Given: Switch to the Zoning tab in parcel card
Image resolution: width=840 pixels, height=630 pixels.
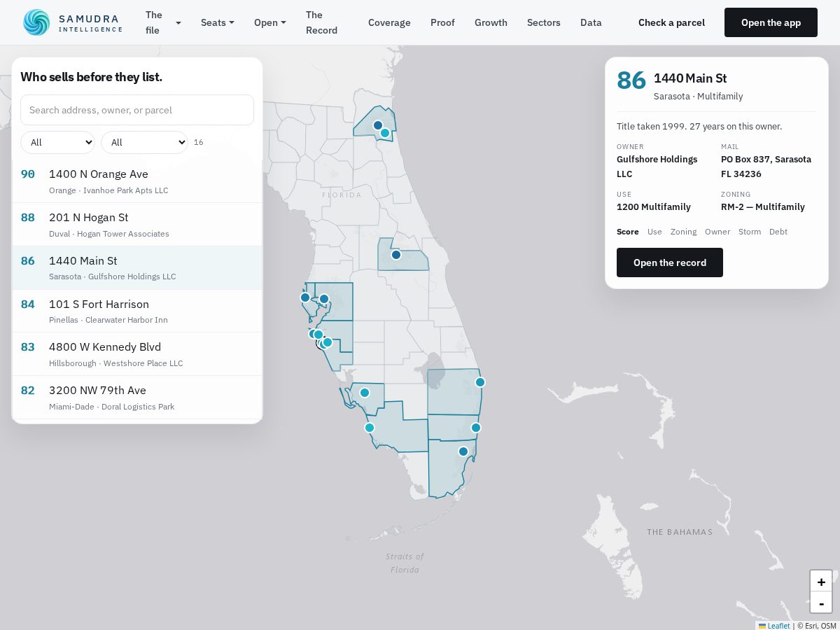Looking at the screenshot, I should (x=683, y=232).
